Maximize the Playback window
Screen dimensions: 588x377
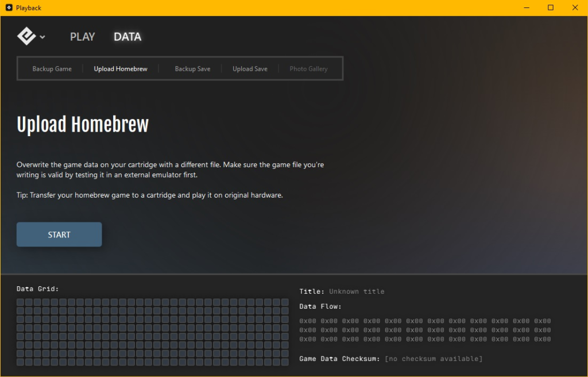point(550,7)
